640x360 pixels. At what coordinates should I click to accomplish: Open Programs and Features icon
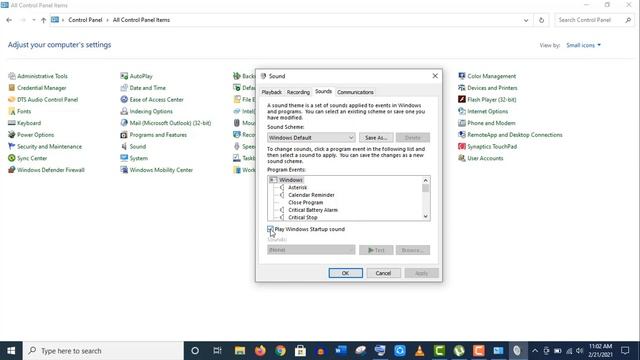pos(124,135)
